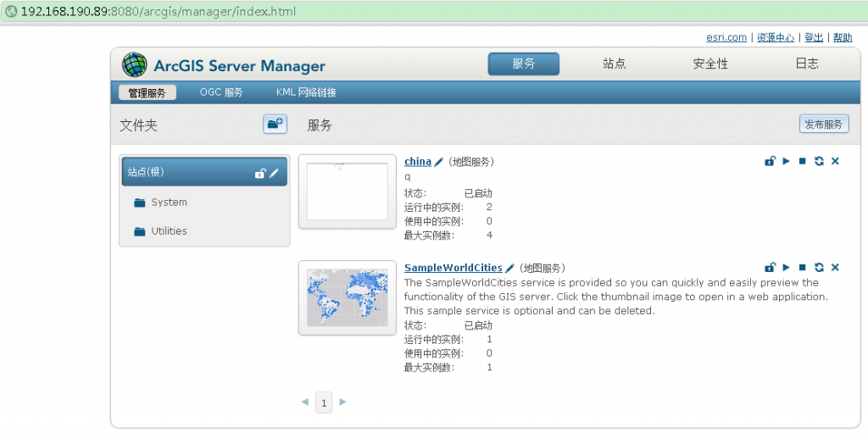Viewport: 868px width, 444px height.
Task: Click the 发布服务 button
Action: [824, 124]
